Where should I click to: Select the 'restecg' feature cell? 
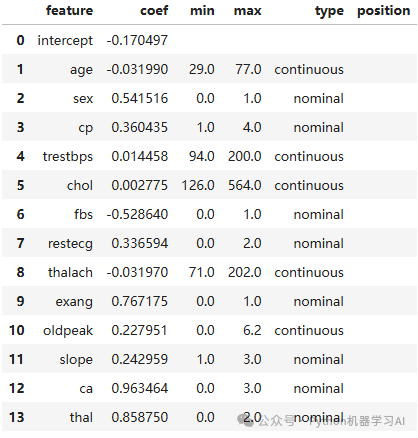point(70,244)
